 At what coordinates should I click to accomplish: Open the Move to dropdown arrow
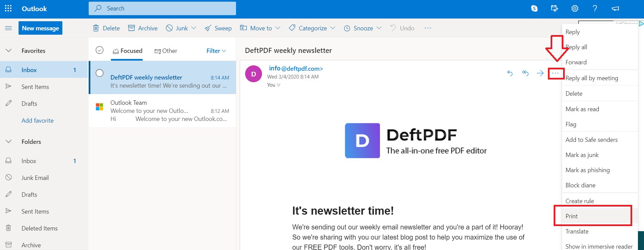(278, 28)
